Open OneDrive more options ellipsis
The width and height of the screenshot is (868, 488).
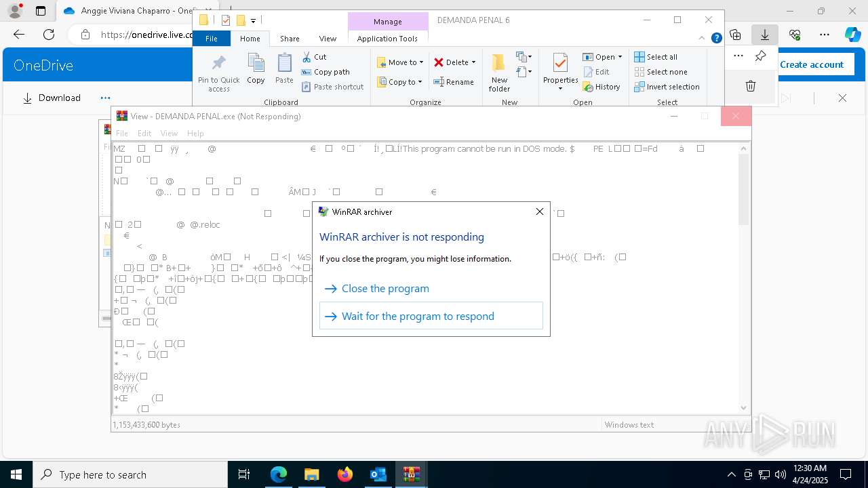105,98
